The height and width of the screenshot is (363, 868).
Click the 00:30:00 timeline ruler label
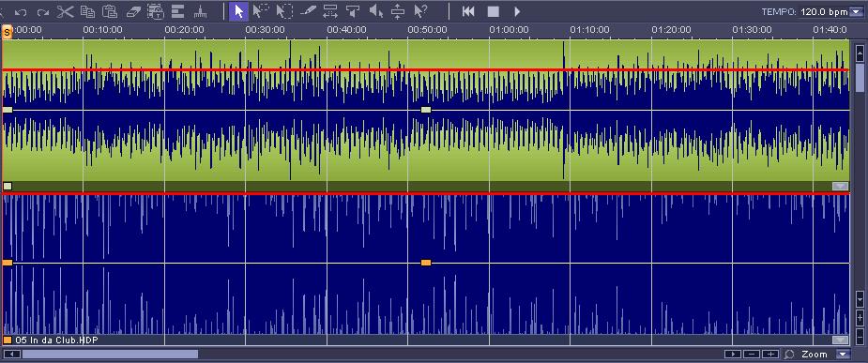pos(266,30)
